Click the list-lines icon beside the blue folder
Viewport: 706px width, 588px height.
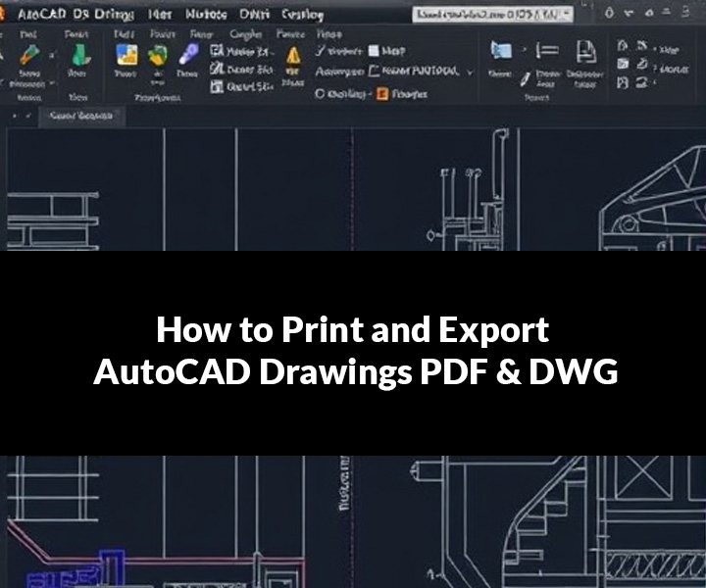[547, 51]
